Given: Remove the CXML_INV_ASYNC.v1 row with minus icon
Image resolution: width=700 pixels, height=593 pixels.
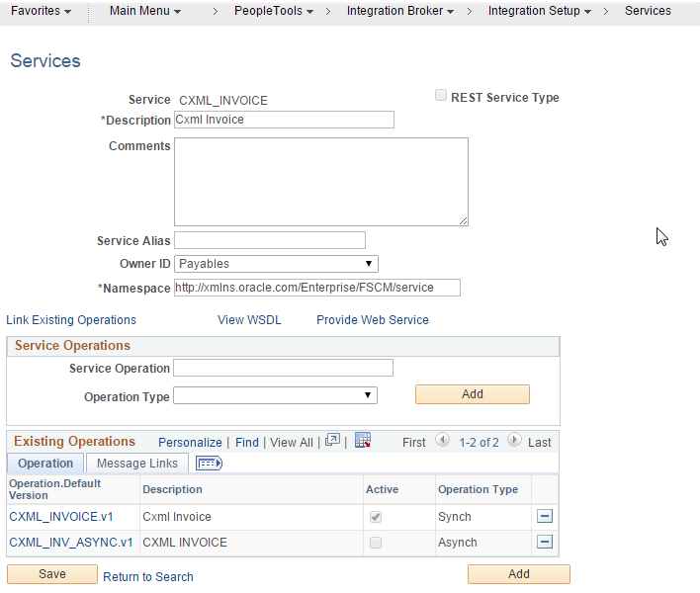Looking at the screenshot, I should pos(545,542).
